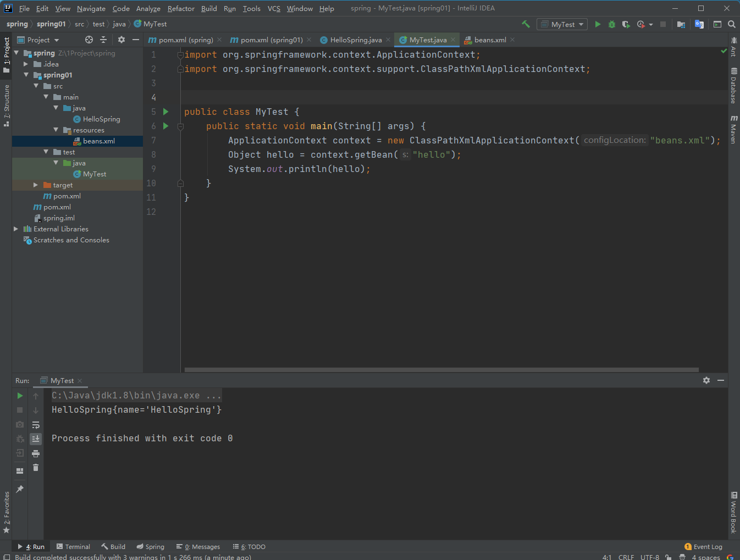Open the MyTest run configuration dropdown
The height and width of the screenshot is (560, 740).
(562, 24)
